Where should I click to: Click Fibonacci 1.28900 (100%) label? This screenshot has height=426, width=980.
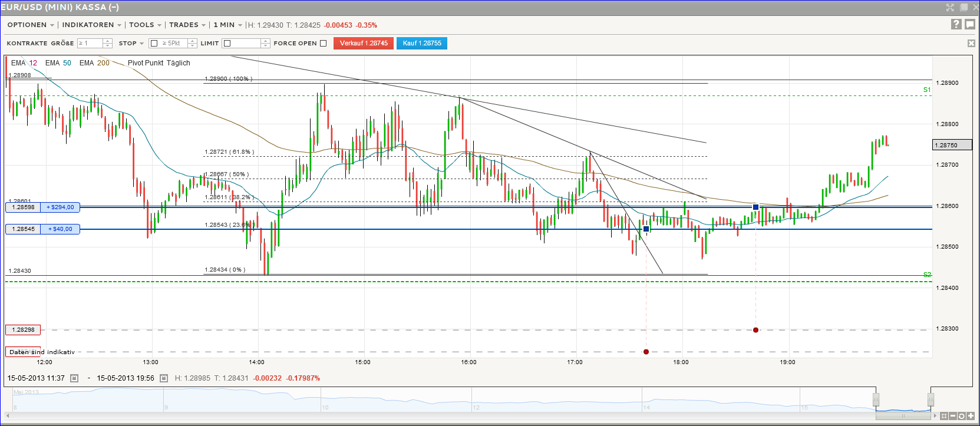coord(228,79)
